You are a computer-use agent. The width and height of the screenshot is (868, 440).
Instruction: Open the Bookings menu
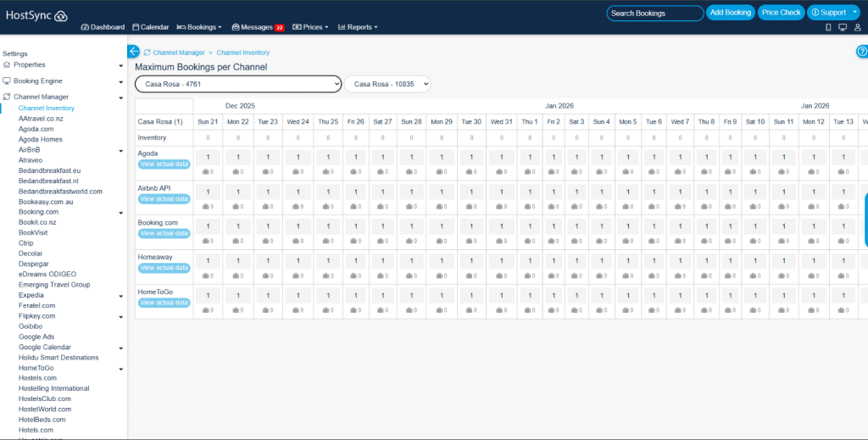199,27
